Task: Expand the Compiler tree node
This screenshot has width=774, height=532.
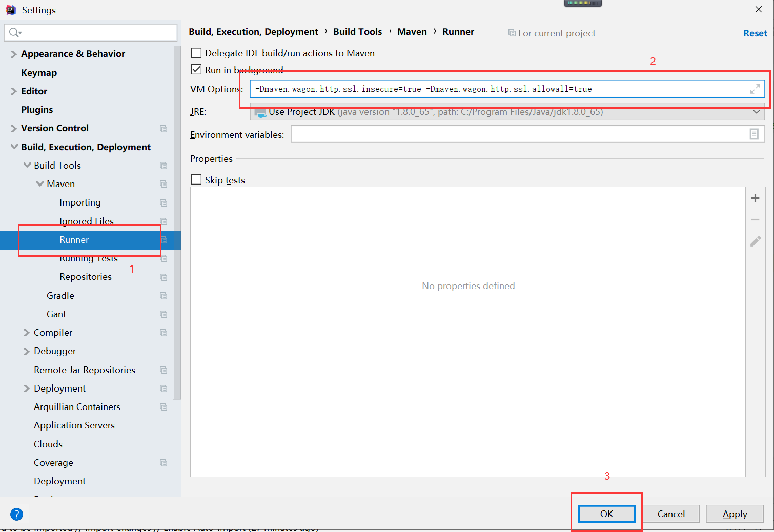Action: (x=27, y=332)
